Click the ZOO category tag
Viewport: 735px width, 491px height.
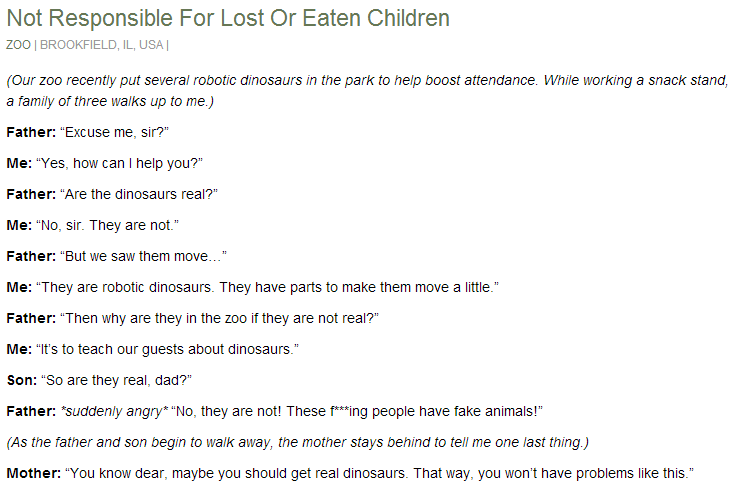tap(19, 44)
